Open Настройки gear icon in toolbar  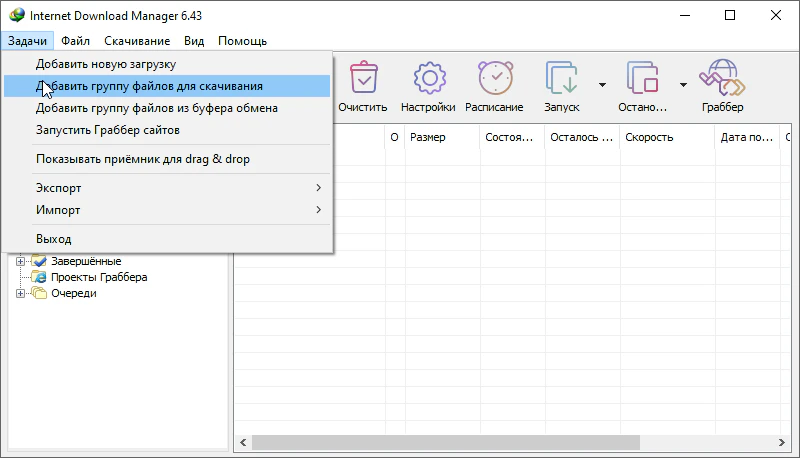[429, 78]
